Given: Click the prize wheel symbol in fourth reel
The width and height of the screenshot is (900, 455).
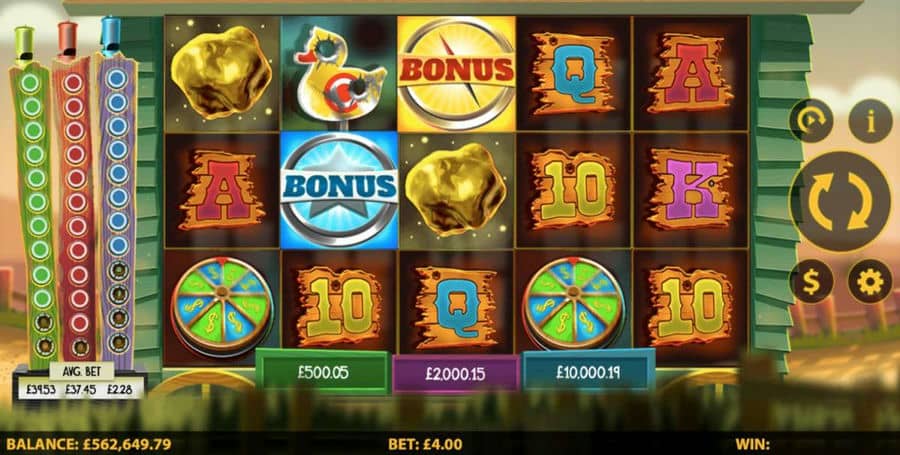Looking at the screenshot, I should coord(573,304).
